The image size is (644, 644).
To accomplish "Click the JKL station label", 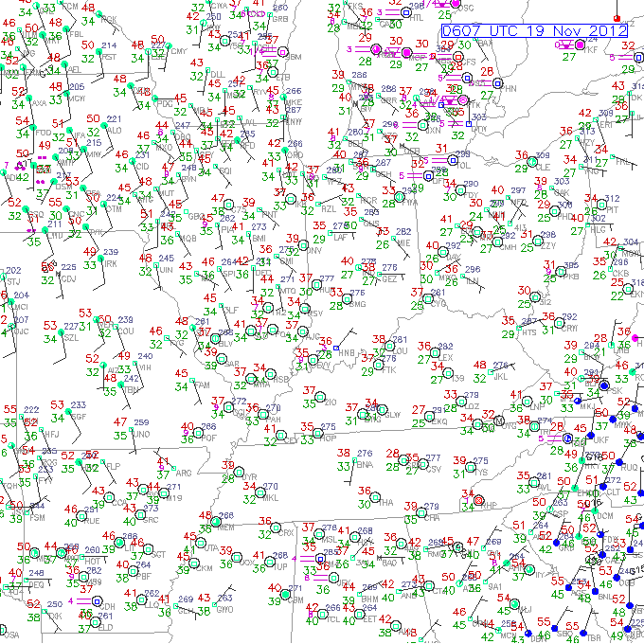I will (x=501, y=377).
